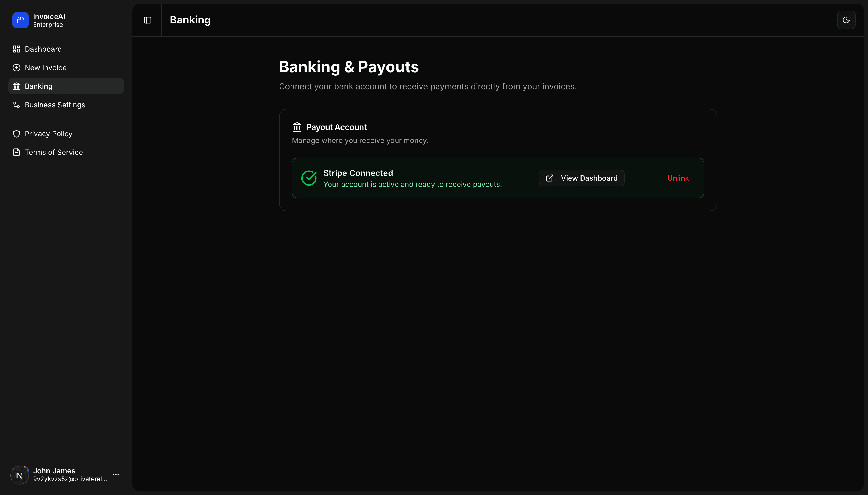
Task: Click the Business Settings sliders icon
Action: [x=16, y=105]
